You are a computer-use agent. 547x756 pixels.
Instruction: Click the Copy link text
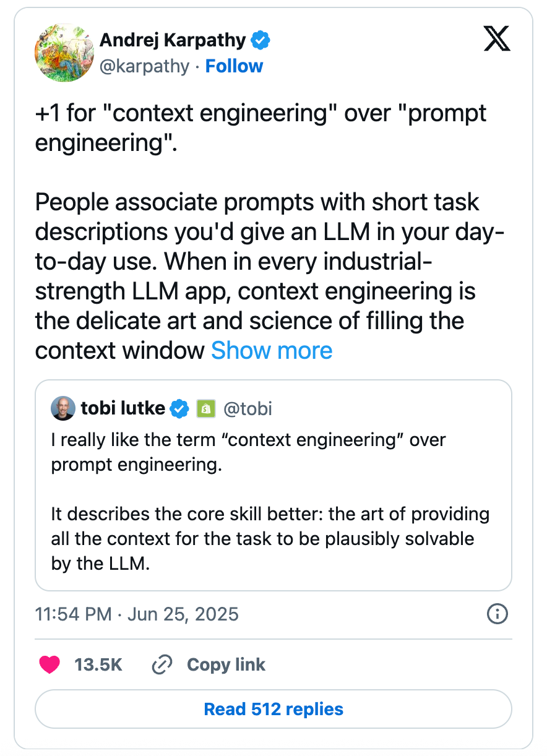click(226, 665)
